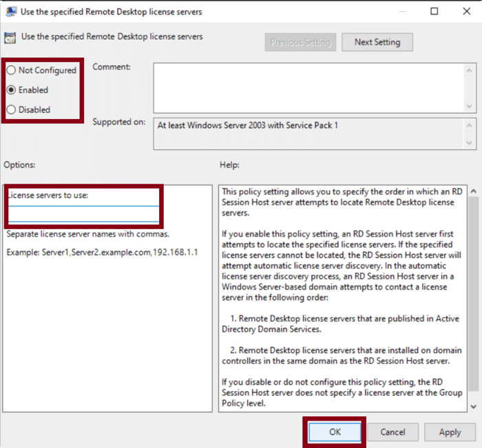The image size is (482, 448).
Task: Confirm the policy with OK
Action: point(335,432)
